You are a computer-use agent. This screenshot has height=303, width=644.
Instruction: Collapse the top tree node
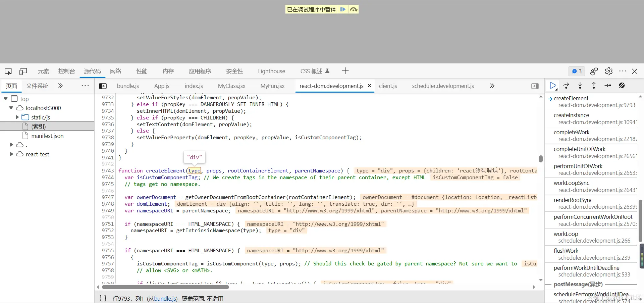click(6, 99)
